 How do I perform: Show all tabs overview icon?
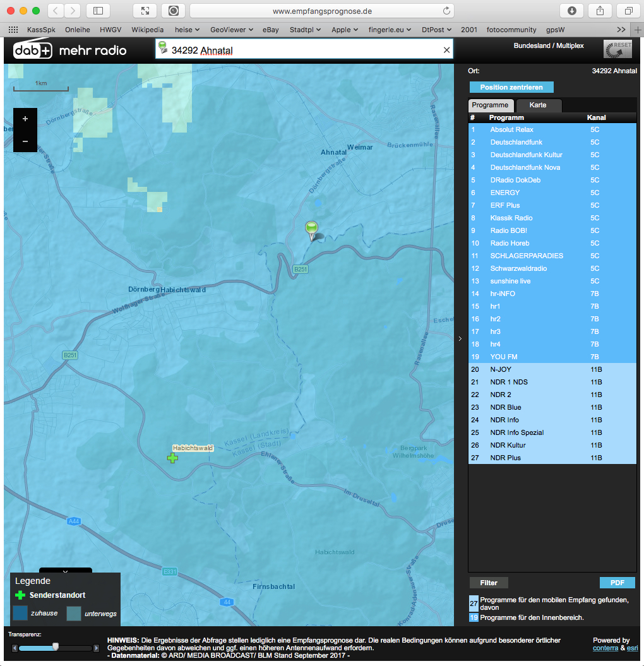point(628,11)
